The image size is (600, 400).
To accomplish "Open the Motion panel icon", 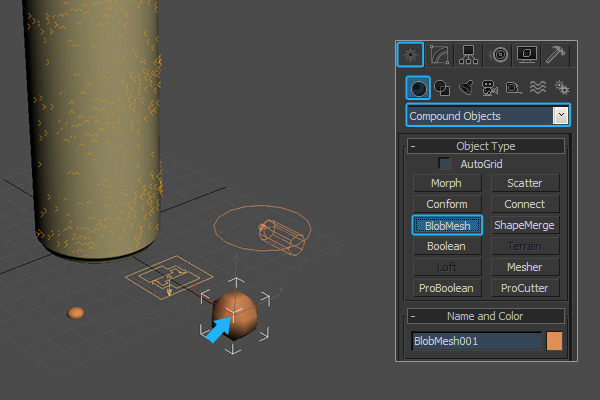I will 499,55.
